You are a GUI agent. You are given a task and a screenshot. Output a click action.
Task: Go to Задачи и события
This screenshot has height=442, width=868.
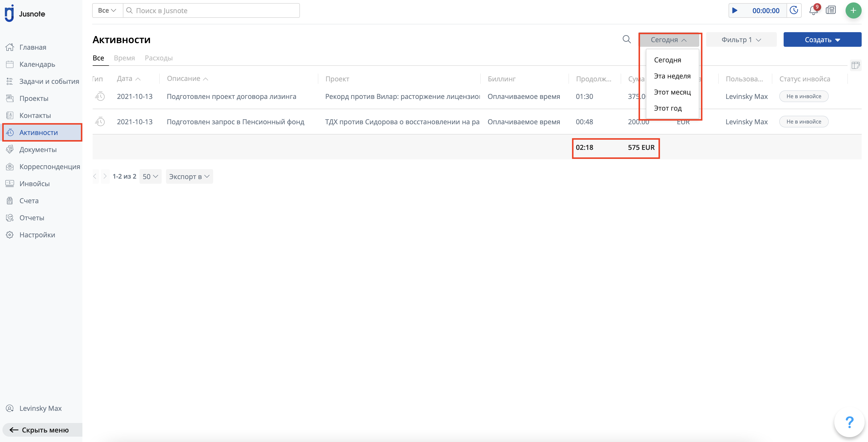pos(49,81)
